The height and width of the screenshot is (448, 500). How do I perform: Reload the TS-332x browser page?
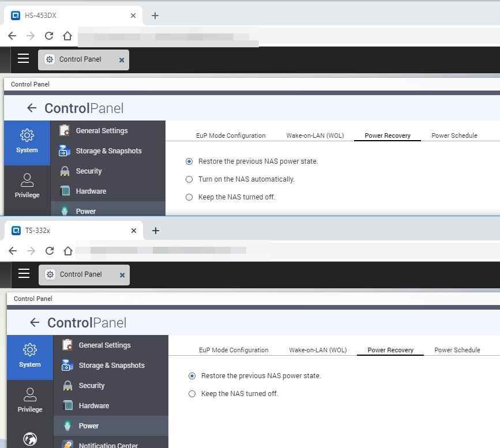point(50,251)
